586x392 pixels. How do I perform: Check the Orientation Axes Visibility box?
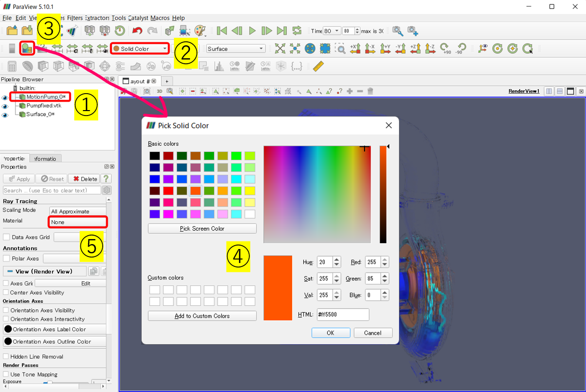[6, 310]
